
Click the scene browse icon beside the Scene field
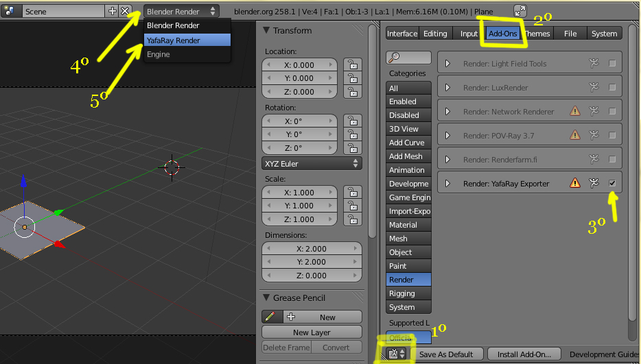10,11
